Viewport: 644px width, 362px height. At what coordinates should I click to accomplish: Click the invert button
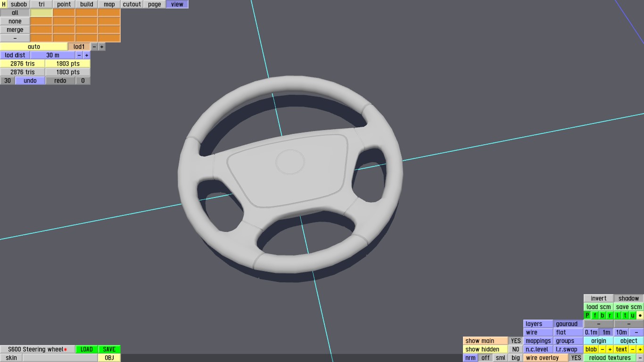599,298
